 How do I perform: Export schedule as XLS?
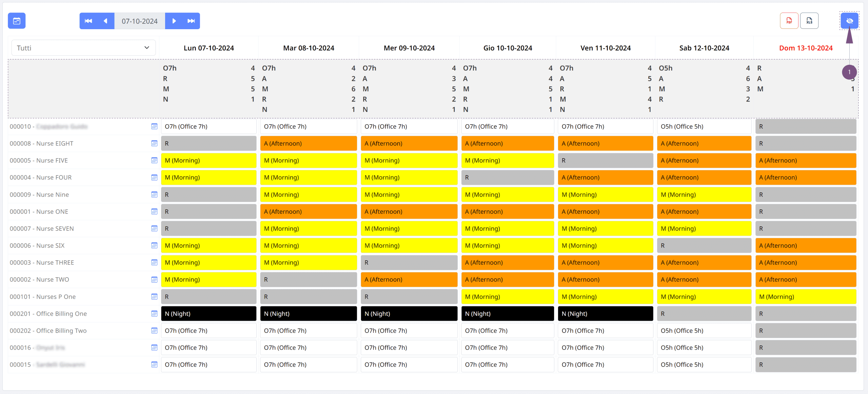pos(809,21)
